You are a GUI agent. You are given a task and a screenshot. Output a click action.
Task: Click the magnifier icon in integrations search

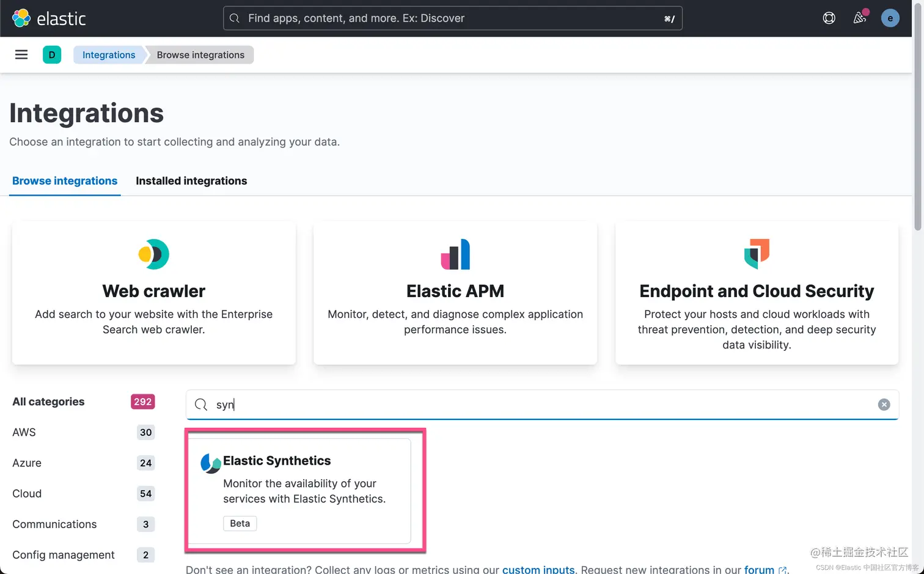pyautogui.click(x=200, y=405)
